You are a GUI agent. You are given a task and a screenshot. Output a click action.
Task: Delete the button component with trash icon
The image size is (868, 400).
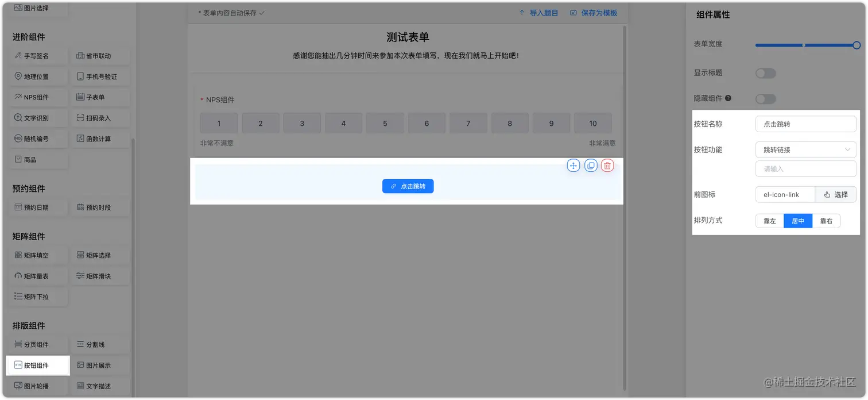coord(607,166)
